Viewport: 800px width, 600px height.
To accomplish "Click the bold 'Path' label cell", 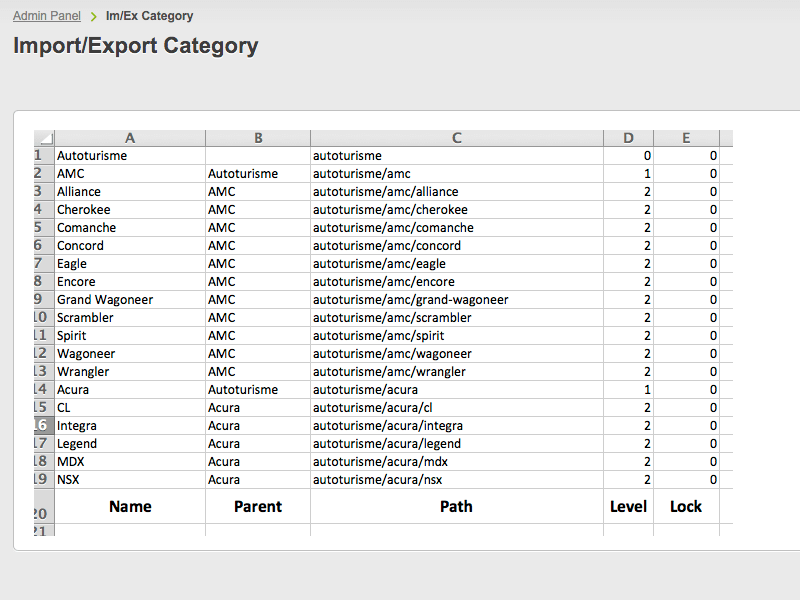I will click(x=457, y=506).
